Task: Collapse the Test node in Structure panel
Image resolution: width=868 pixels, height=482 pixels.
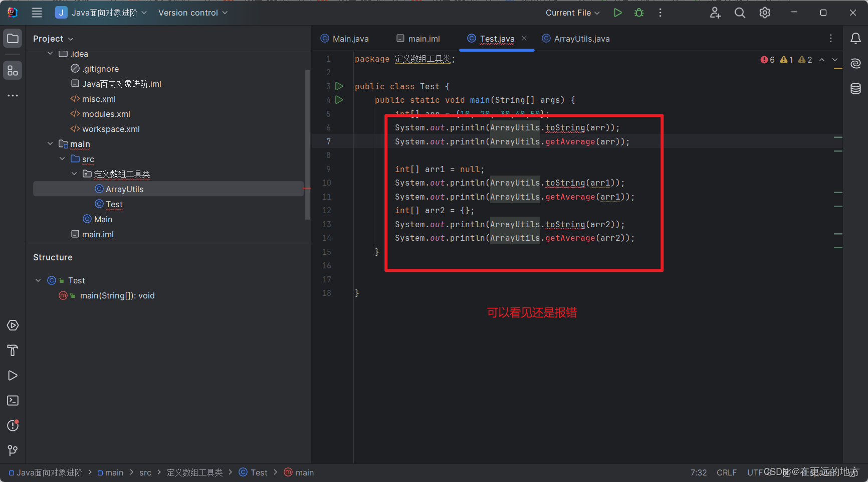Action: pyautogui.click(x=38, y=280)
